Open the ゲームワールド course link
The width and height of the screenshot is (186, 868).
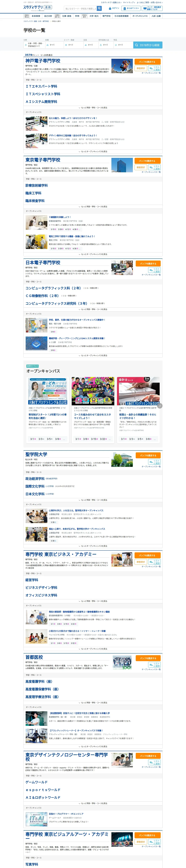(x=37, y=782)
